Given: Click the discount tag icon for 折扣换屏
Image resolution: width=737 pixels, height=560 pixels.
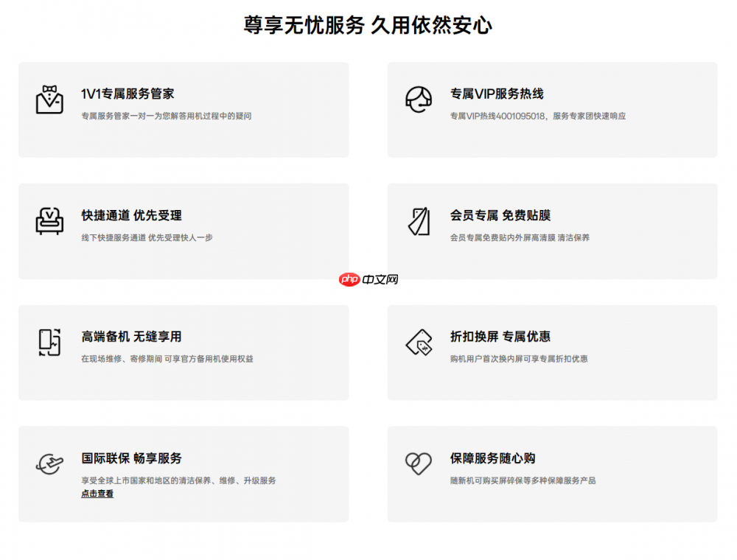Looking at the screenshot, I should 419,342.
